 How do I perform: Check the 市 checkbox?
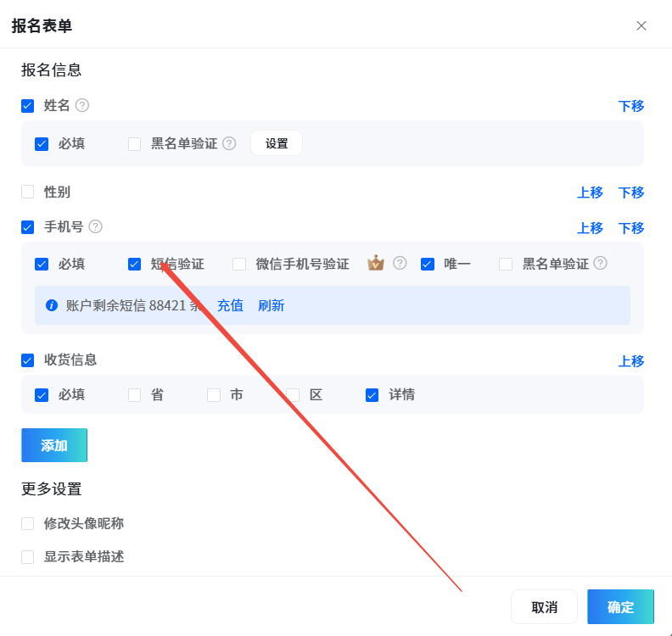(x=214, y=395)
